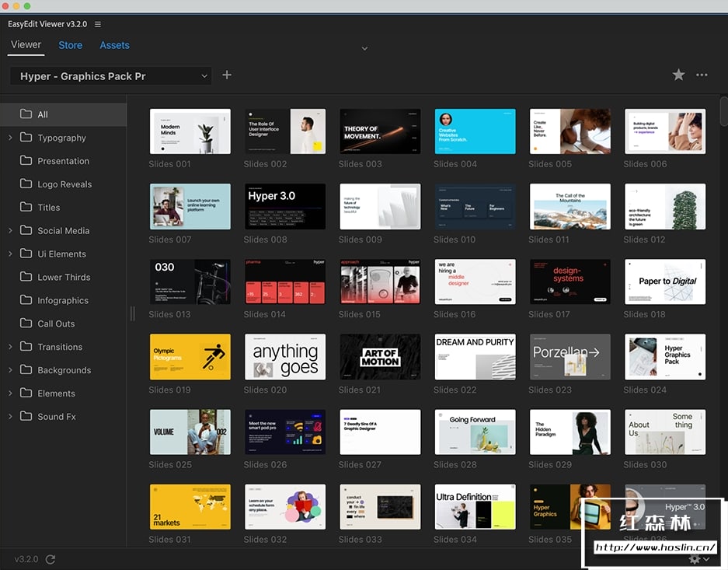Click the refresh icon next to v3.2.0
Image resolution: width=728 pixels, height=570 pixels.
pos(51,559)
